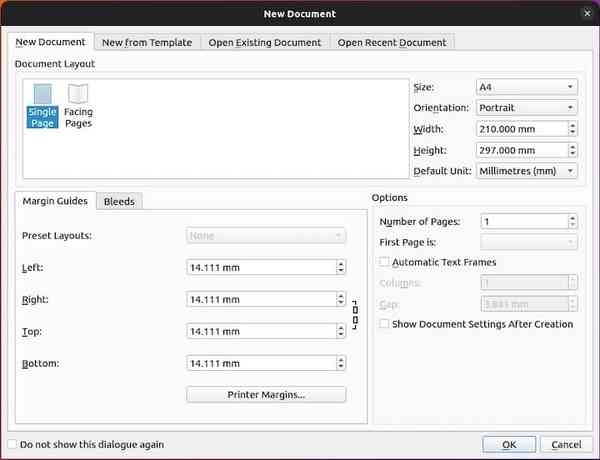Switch to the Bleeds tab
600x460 pixels.
120,201
